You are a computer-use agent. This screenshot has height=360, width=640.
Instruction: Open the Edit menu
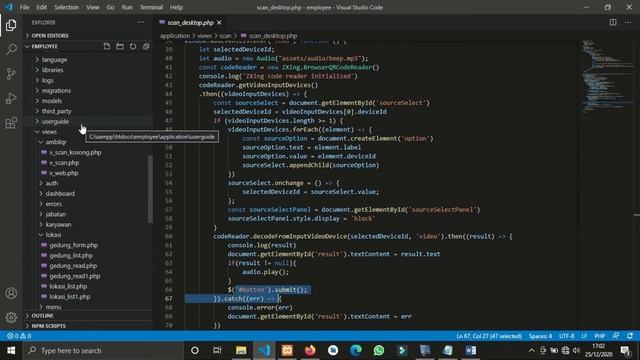tap(42, 7)
